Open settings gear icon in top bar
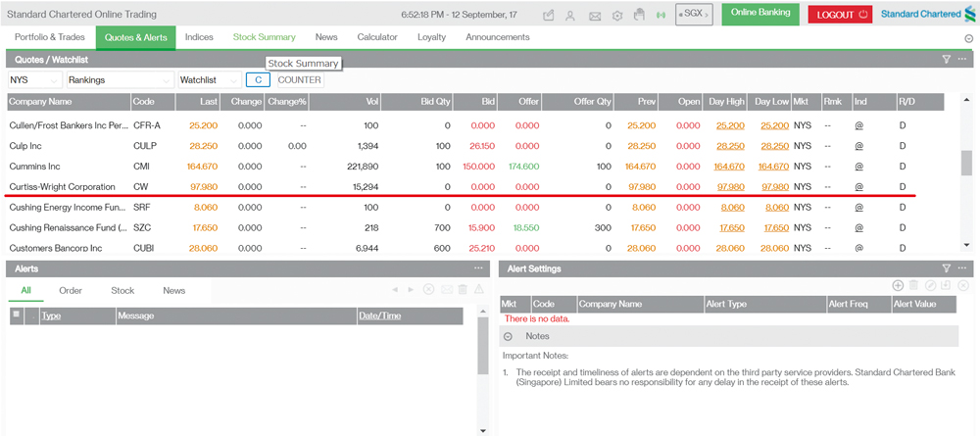 617,16
